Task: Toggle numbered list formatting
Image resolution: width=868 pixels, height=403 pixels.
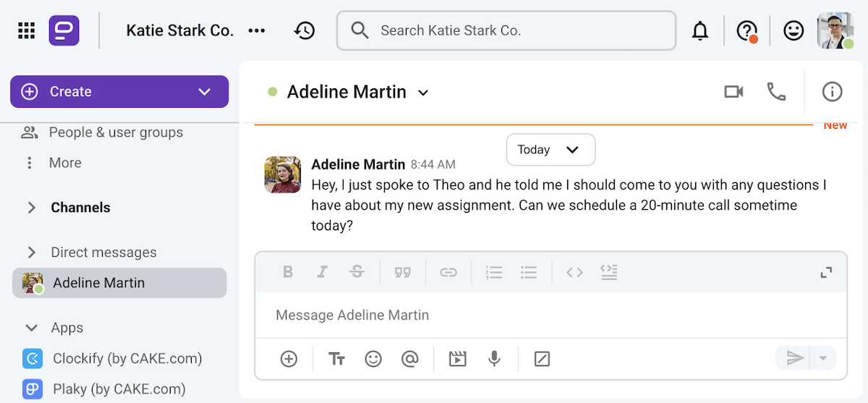Action: click(494, 272)
